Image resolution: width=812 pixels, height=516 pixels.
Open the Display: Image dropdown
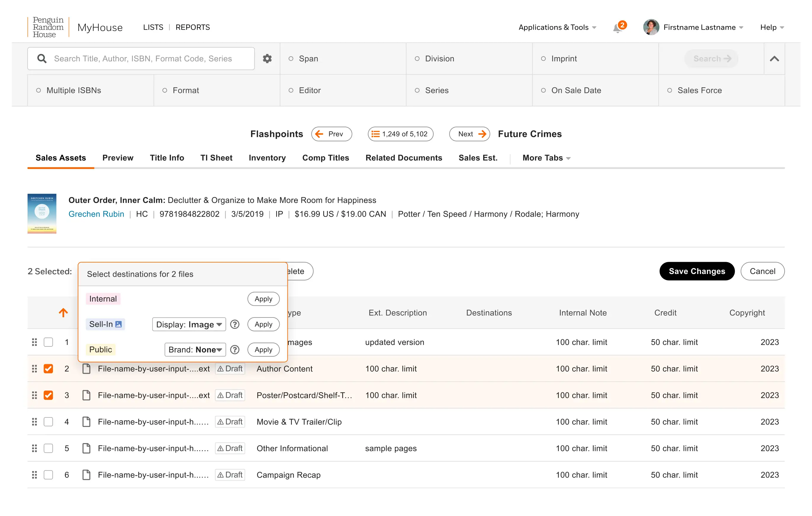(189, 324)
